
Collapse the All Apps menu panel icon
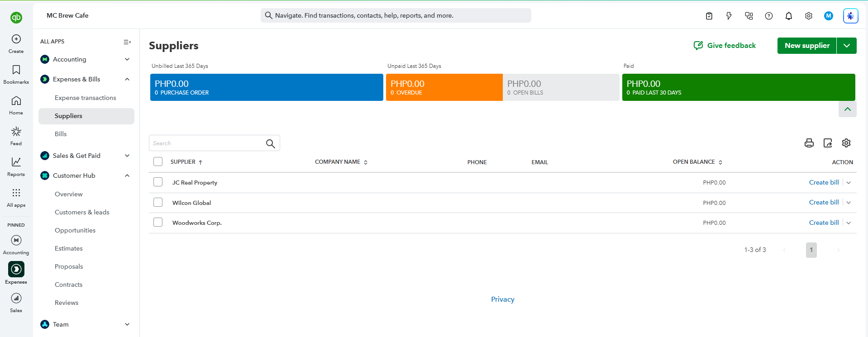point(127,42)
